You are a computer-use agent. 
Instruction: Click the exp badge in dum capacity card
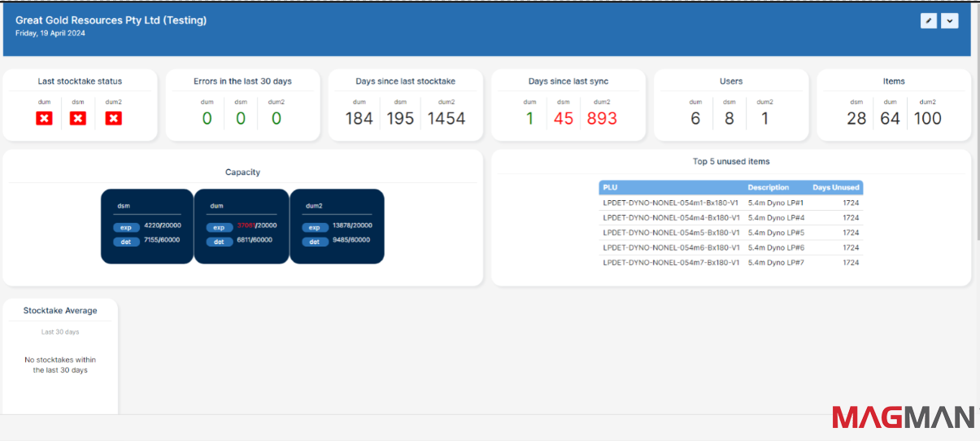coord(219,228)
